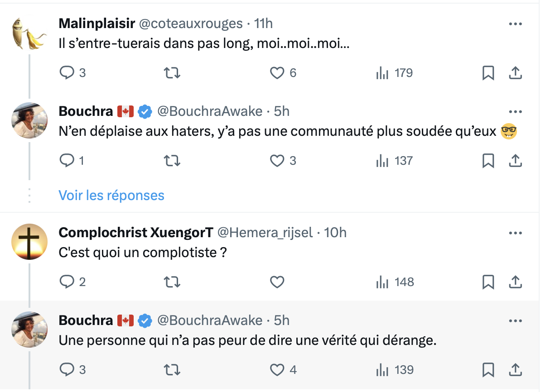Reply to Malinplaisir's tweet
Viewport: 541px width, 392px height.
tap(67, 73)
